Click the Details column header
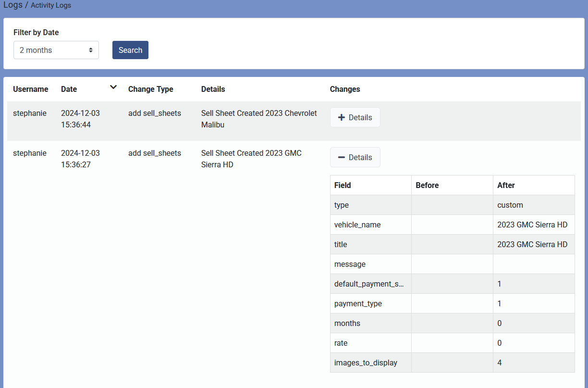Screen dimensions: 588x388 point(213,89)
